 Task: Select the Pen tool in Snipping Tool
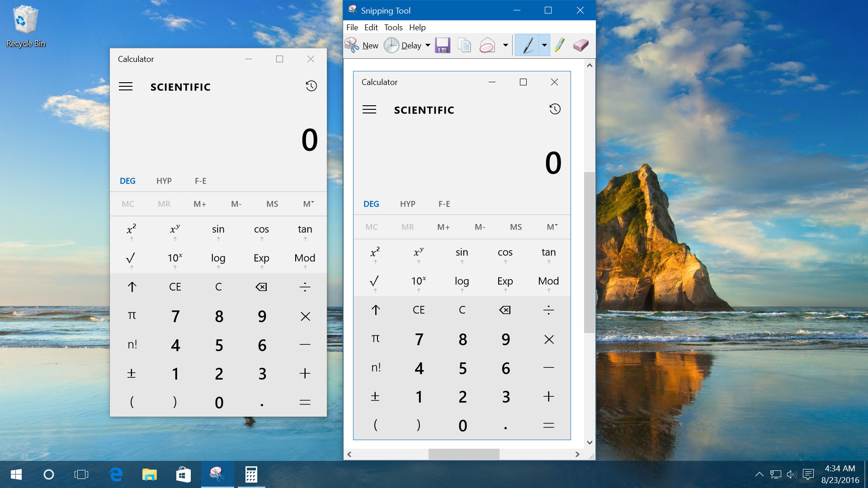(527, 45)
